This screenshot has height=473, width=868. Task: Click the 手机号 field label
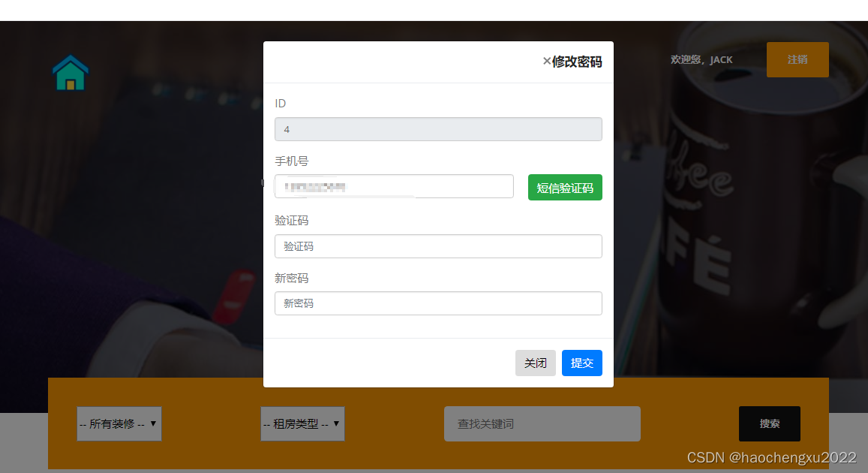pos(291,161)
